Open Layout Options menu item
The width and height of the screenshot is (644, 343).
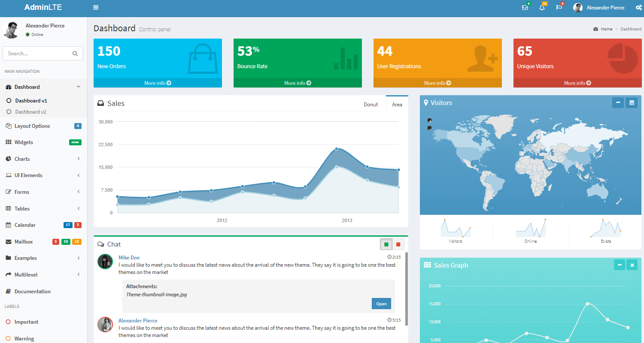point(43,126)
